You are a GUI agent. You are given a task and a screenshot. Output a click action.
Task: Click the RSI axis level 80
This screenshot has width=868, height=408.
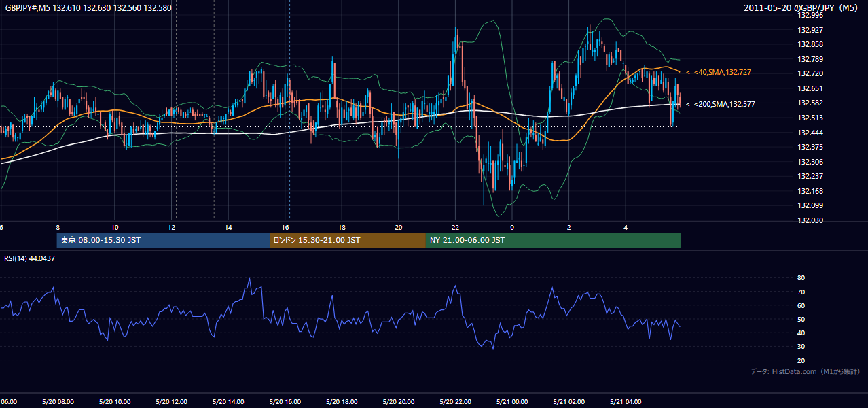click(801, 278)
